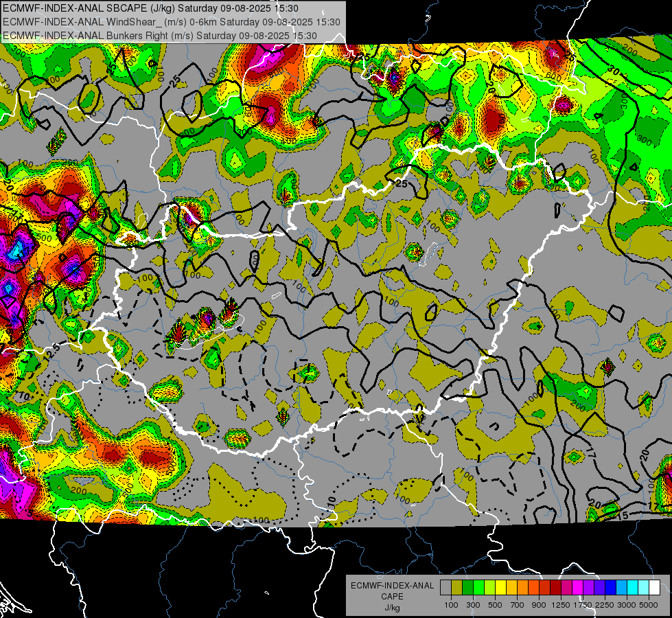The height and width of the screenshot is (618, 672).
Task: Pick the magenta legend swatch before 1750
Action: [x=578, y=588]
